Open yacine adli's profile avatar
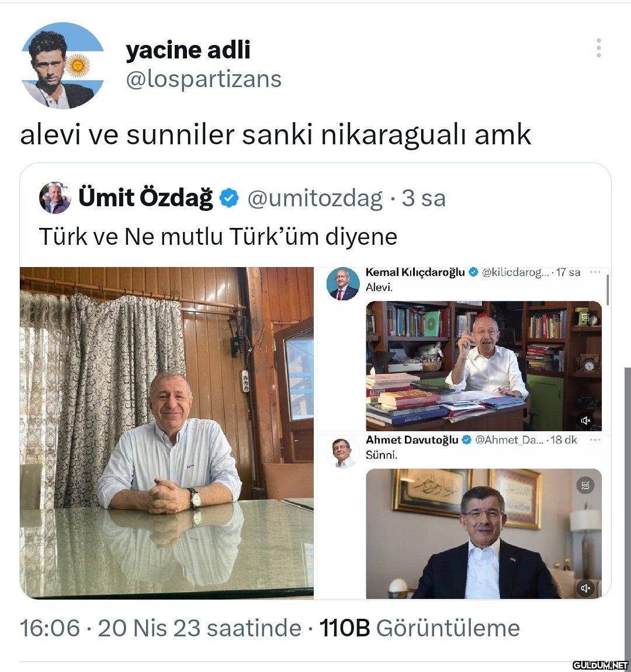 [x=63, y=65]
